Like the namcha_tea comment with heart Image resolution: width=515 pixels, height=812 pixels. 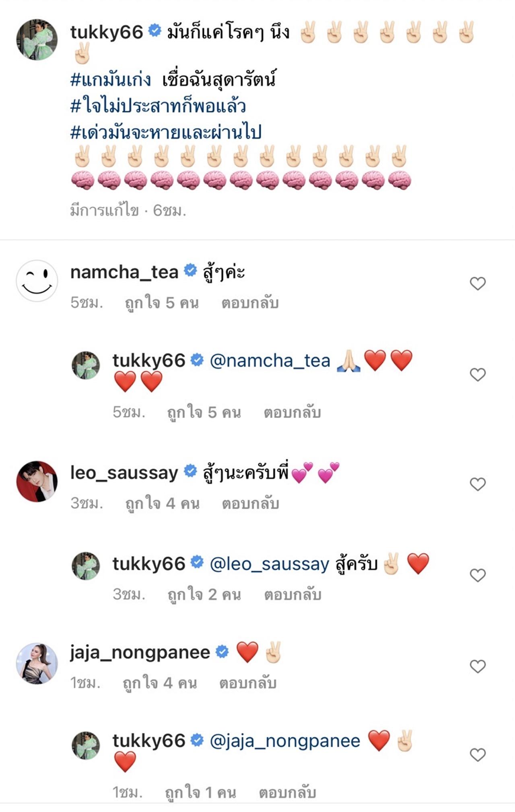point(478,284)
